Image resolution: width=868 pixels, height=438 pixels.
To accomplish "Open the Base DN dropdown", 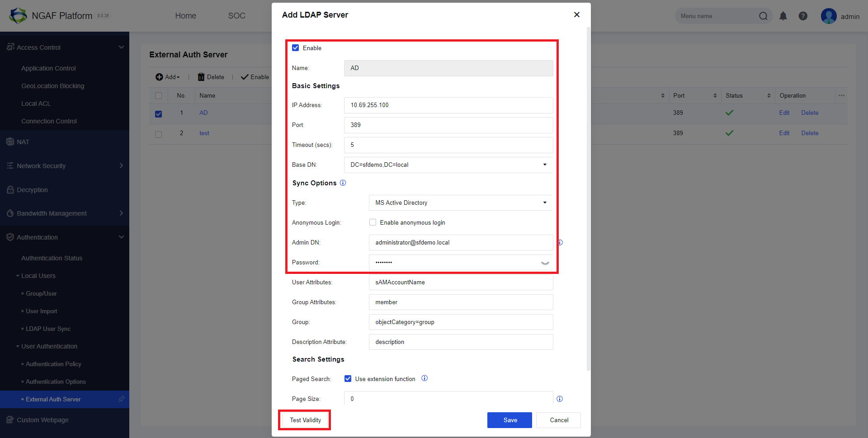I will (x=545, y=165).
